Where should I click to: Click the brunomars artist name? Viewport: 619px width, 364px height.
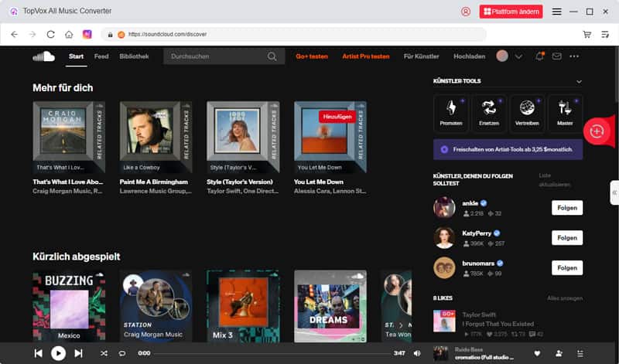click(x=478, y=264)
